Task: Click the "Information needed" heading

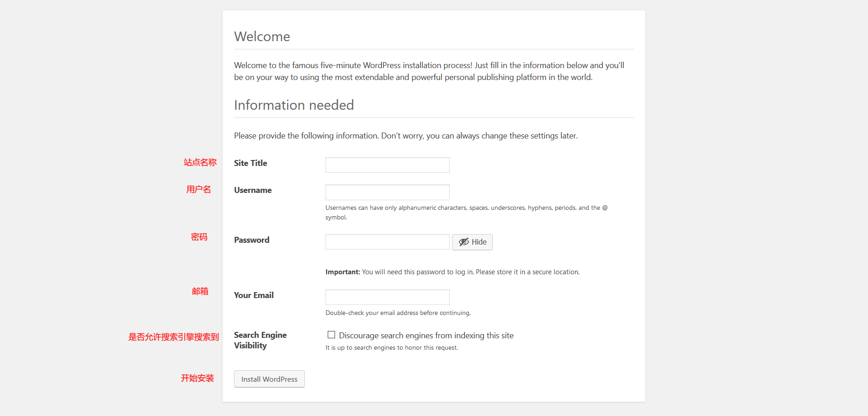Action: click(294, 105)
